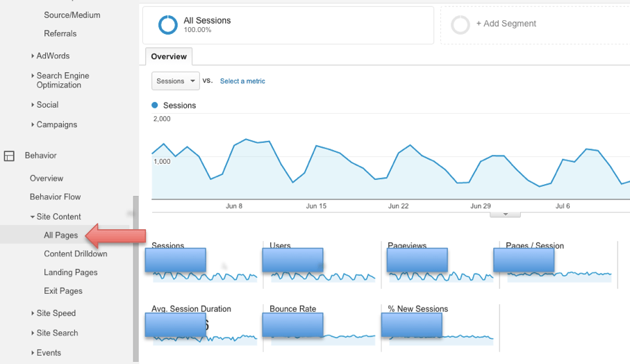This screenshot has height=364, width=630.
Task: Click the Jun 22 date label
Action: pyautogui.click(x=398, y=206)
